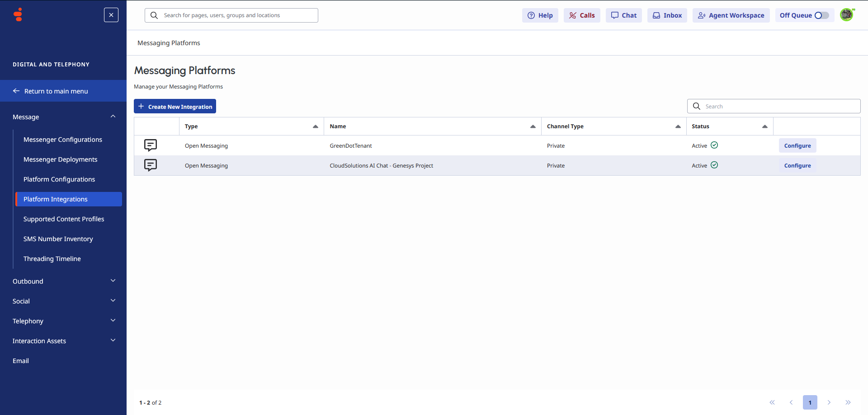Open your profile avatar menu
868x415 pixels.
(847, 14)
